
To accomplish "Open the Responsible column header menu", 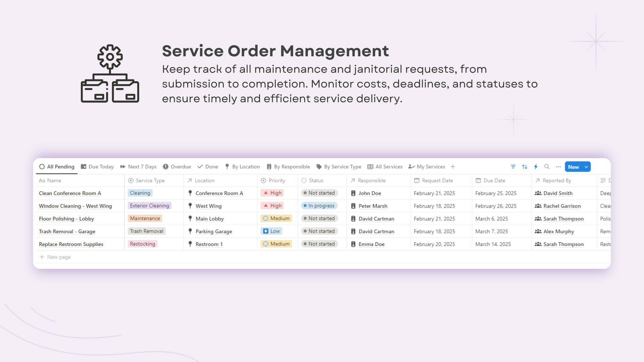I will pyautogui.click(x=378, y=180).
